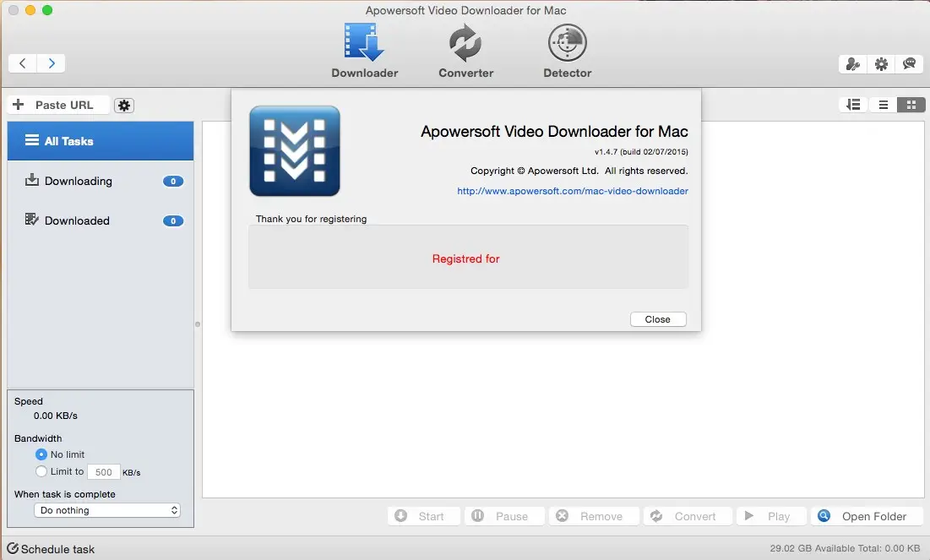Click Downloaded count badge
The height and width of the screenshot is (560, 930).
[x=173, y=221]
